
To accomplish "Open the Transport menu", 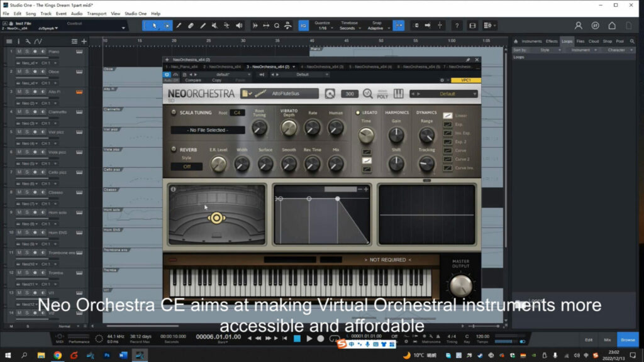I will 96,14.
